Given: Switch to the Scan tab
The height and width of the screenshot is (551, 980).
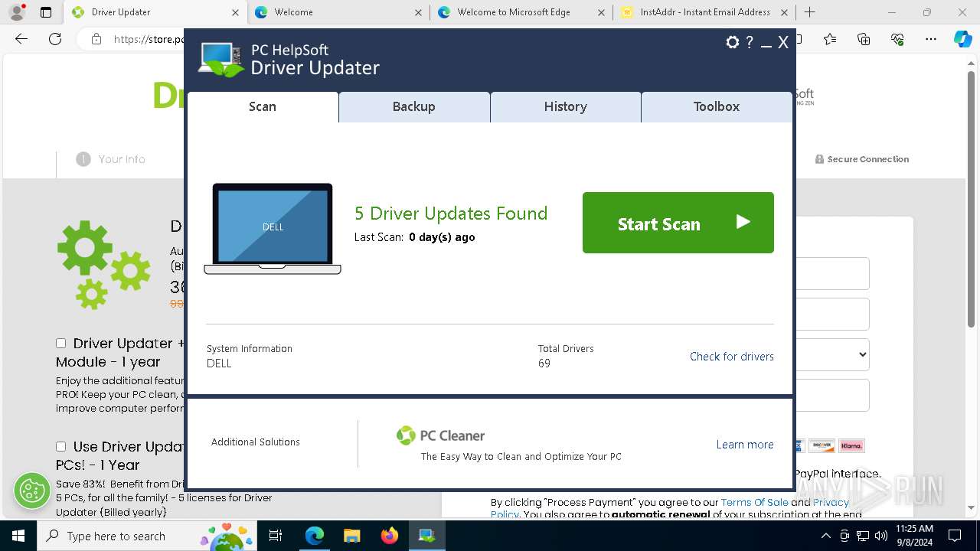Looking at the screenshot, I should point(263,107).
